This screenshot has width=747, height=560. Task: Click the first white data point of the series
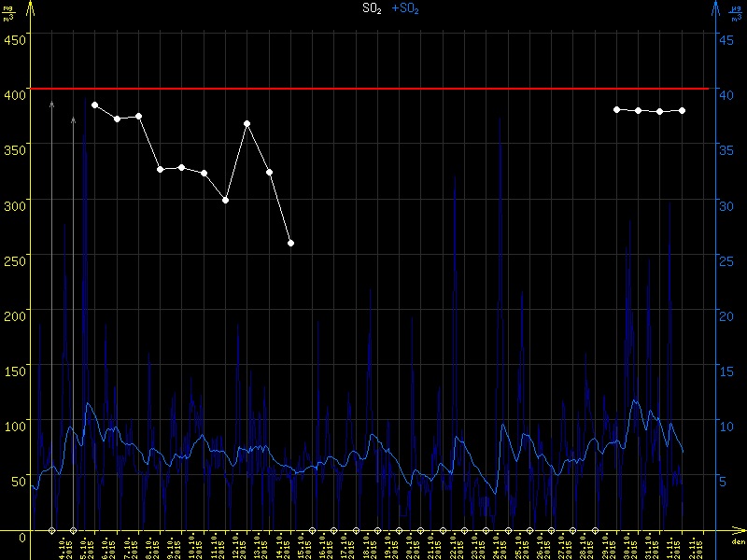tap(94, 105)
